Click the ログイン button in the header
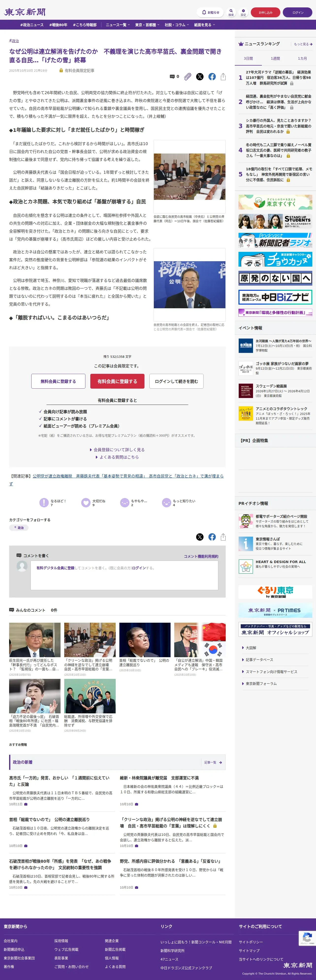Screen dimensions: 316x980 298,12
